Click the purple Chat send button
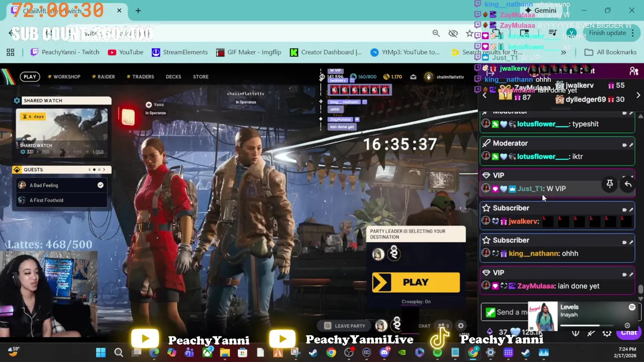This screenshot has width=644, height=362. [x=628, y=333]
